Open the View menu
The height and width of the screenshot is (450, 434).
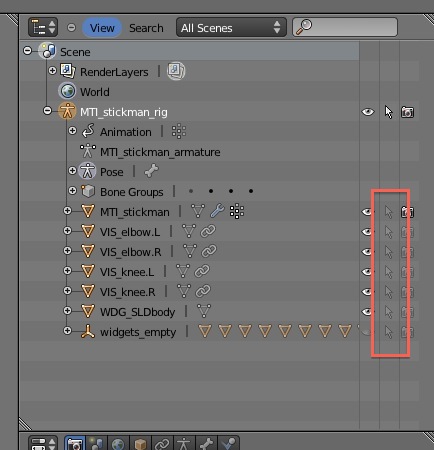(102, 28)
